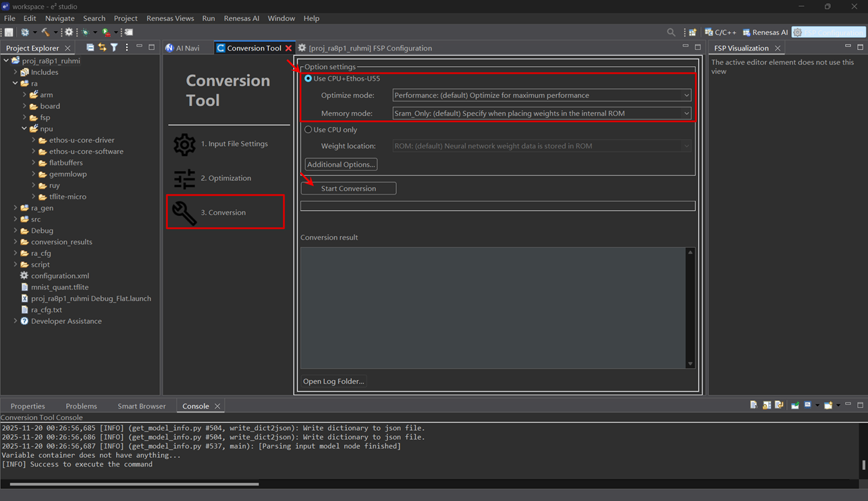Open the Project Explorer filter icon
868x501 pixels.
pos(114,47)
